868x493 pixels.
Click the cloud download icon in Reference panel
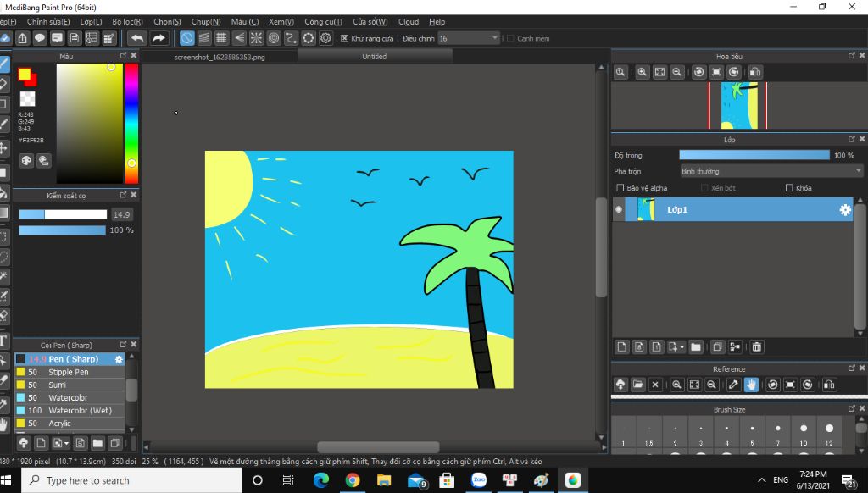coord(620,385)
